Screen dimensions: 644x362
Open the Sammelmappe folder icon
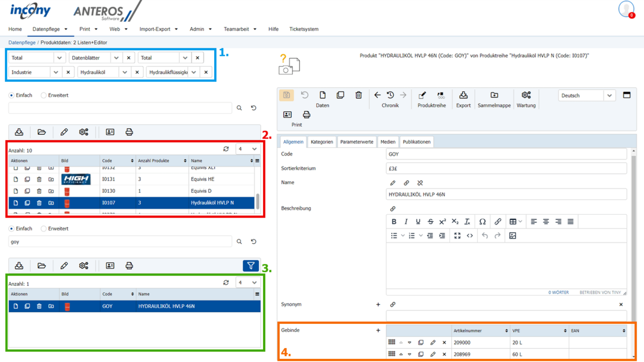tap(494, 96)
